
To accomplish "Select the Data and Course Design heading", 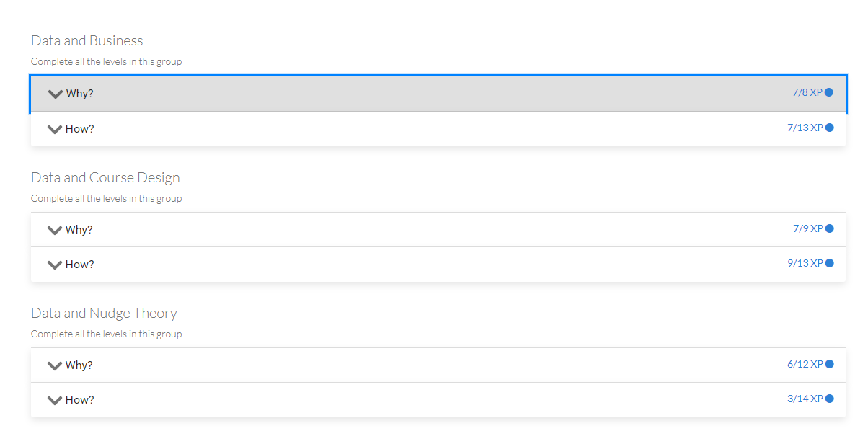I will [105, 177].
